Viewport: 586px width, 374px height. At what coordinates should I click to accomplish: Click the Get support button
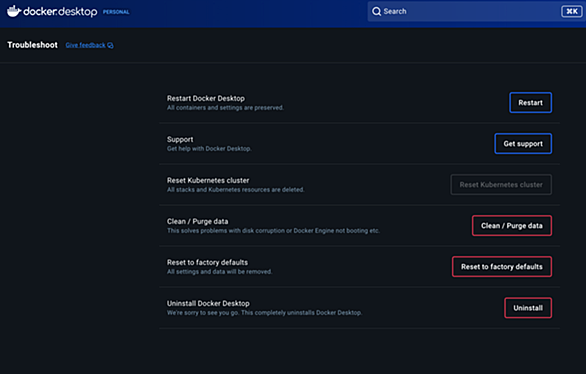coord(523,143)
